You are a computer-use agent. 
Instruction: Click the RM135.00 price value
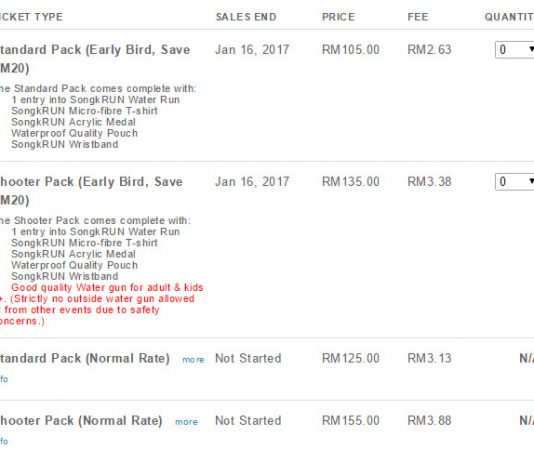[350, 182]
